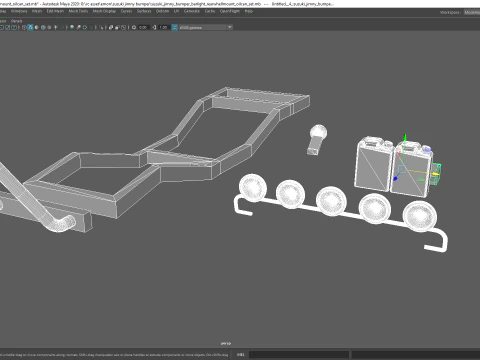Open the UV menu
Viewport: 480px width, 360px height.
176,11
